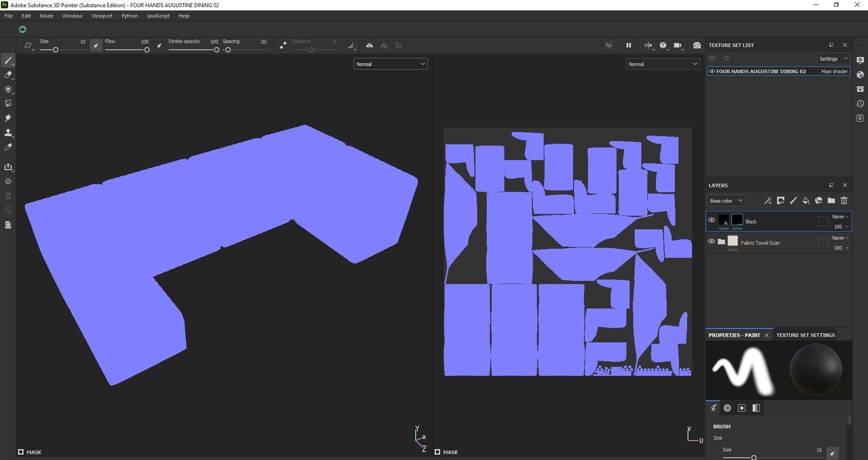Change blend mode of Black layer

click(840, 217)
